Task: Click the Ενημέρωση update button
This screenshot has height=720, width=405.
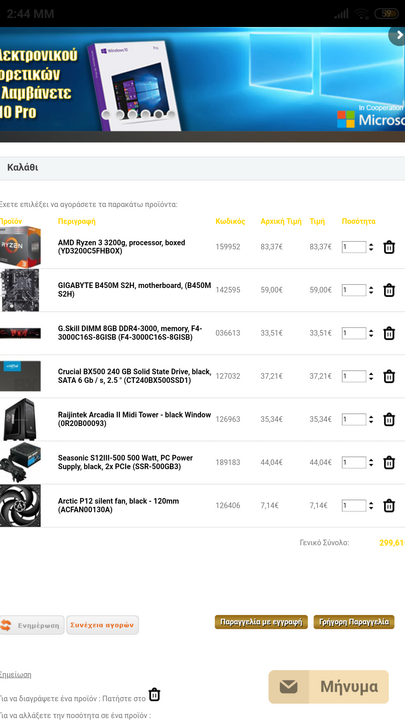Action: tap(32, 625)
